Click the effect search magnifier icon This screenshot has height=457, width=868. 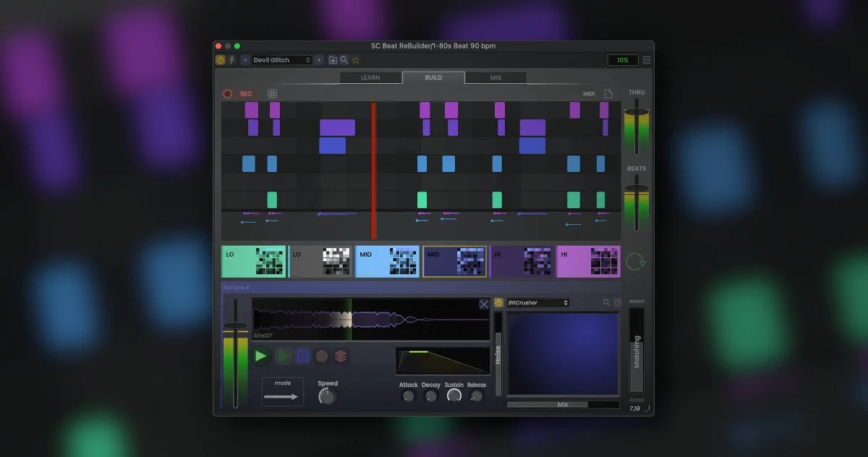tap(607, 302)
